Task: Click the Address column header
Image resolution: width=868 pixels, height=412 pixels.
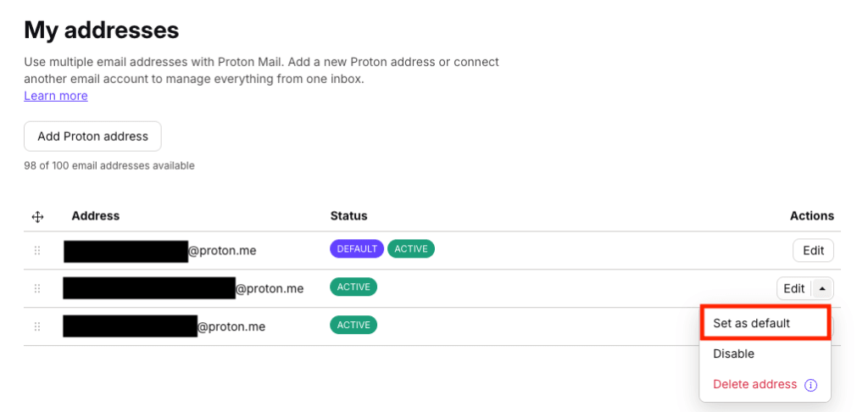Action: click(x=95, y=216)
